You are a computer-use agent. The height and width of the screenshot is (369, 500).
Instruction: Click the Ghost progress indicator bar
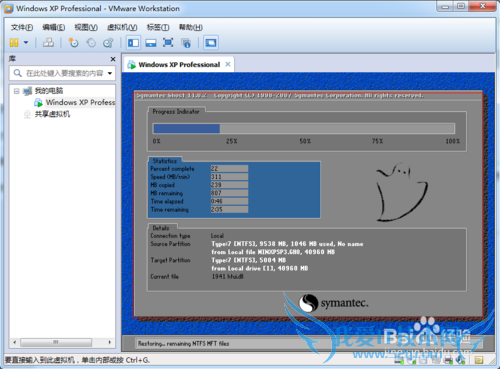coord(304,129)
